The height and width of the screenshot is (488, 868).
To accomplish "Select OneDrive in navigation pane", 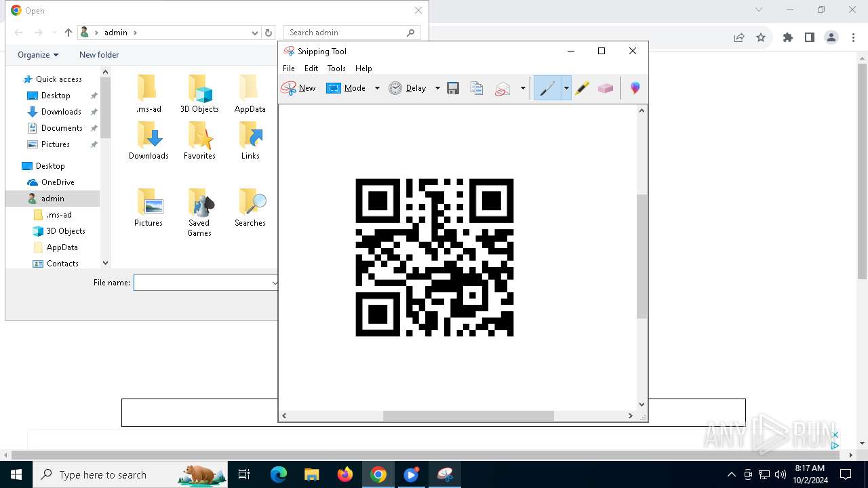I will pyautogui.click(x=58, y=182).
